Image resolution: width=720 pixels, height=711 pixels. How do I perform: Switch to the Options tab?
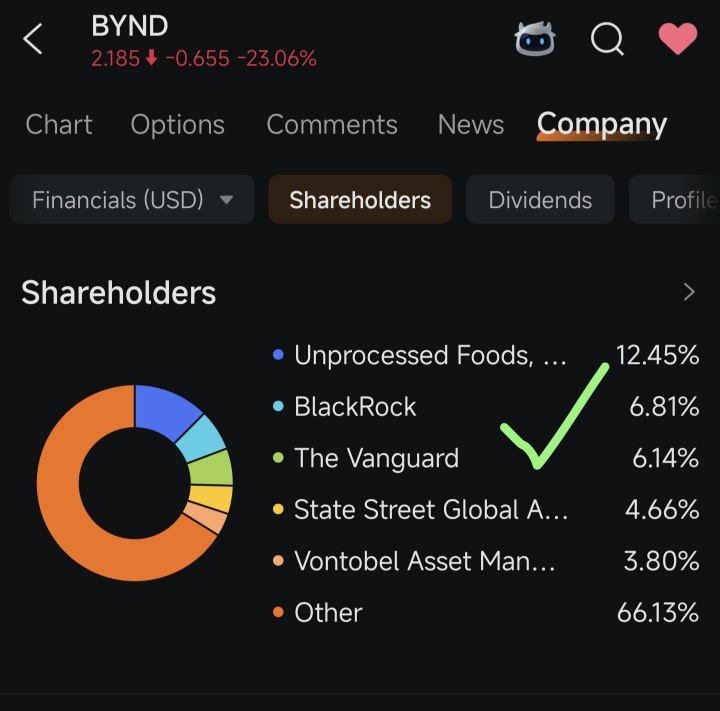(x=178, y=124)
